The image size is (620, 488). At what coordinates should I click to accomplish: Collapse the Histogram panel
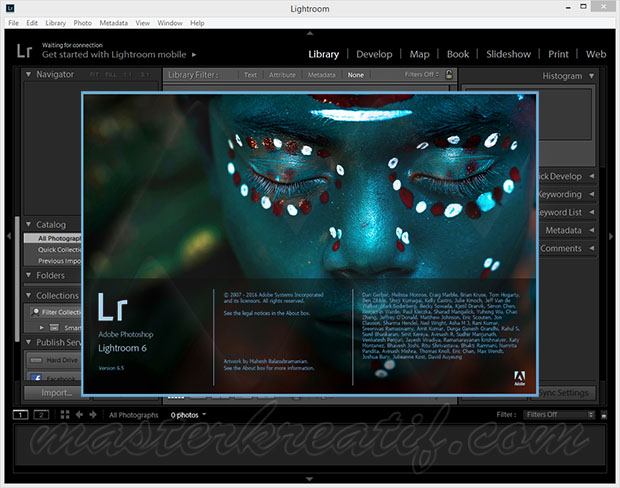coord(592,76)
